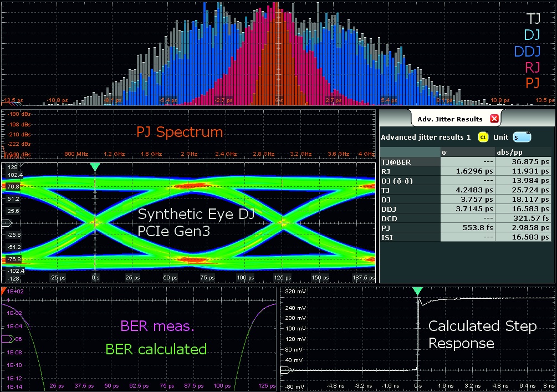Select the RJ sigma value 1.6296 ps
The image size is (557, 392).
pyautogui.click(x=468, y=171)
